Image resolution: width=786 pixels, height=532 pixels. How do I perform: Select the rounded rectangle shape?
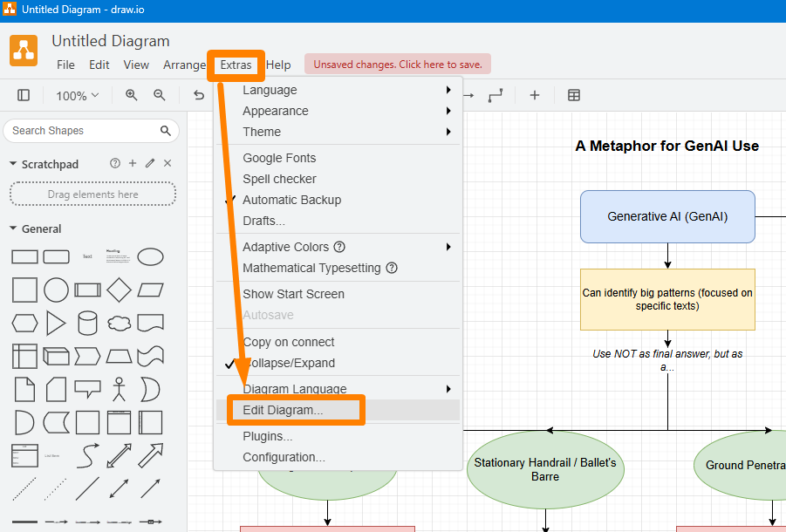(56, 257)
